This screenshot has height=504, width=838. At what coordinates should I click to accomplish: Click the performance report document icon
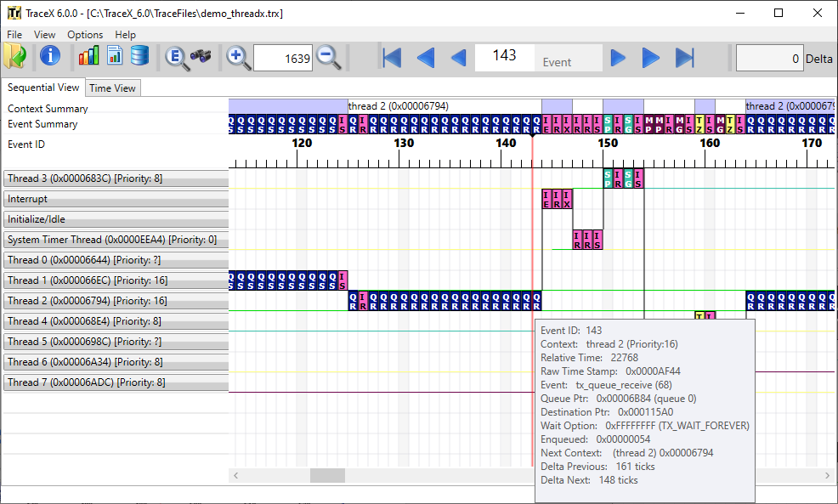114,57
